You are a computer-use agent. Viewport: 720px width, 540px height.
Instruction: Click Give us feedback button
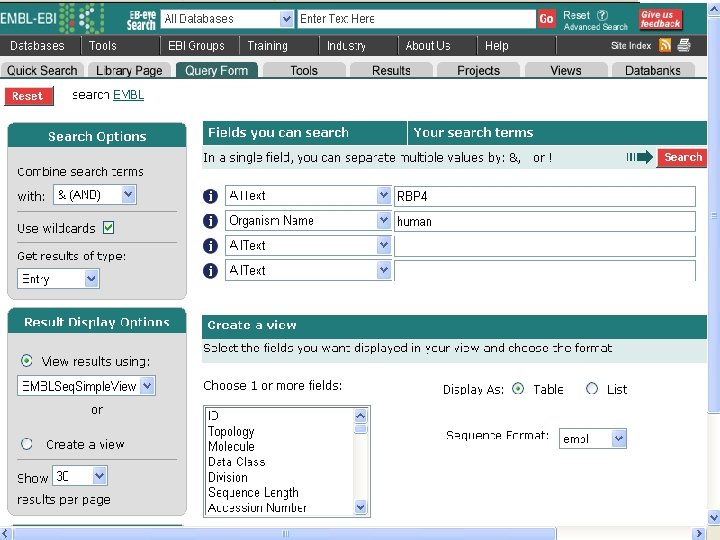click(660, 19)
